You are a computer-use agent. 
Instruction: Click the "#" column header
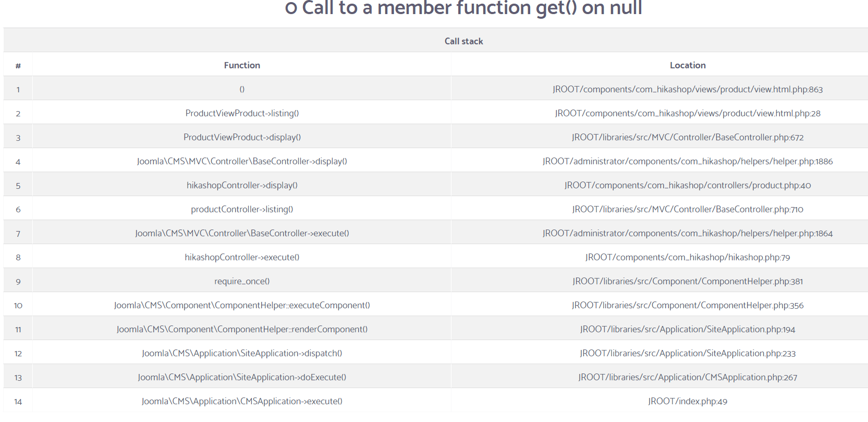(18, 66)
